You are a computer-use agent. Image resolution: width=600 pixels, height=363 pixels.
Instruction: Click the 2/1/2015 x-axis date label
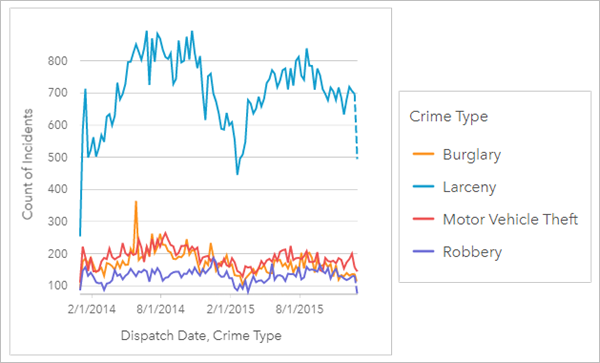[x=230, y=309]
